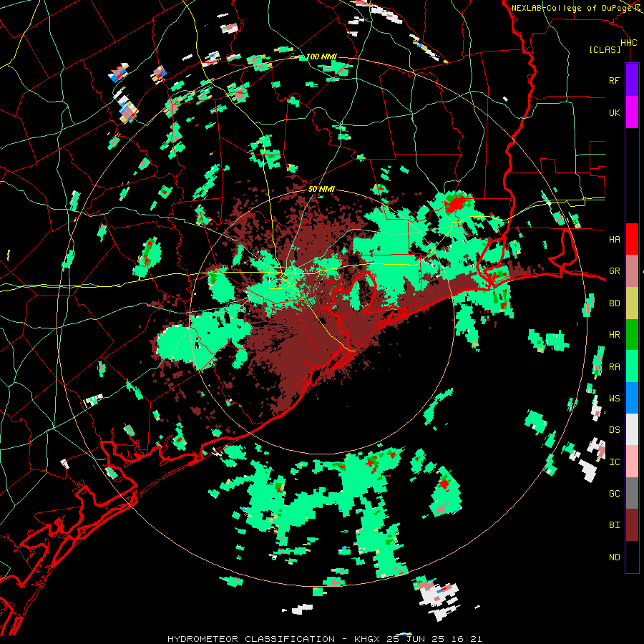Select the white DS dry snow swatch

pos(632,429)
